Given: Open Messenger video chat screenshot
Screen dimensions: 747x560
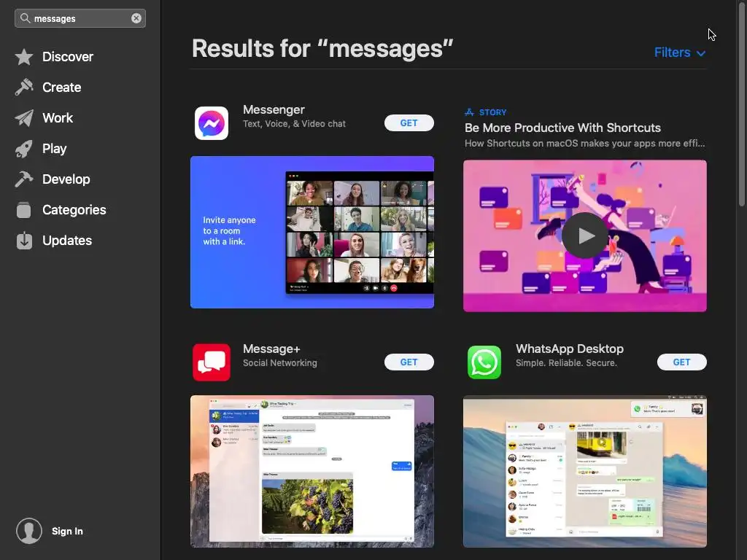Looking at the screenshot, I should 312,233.
